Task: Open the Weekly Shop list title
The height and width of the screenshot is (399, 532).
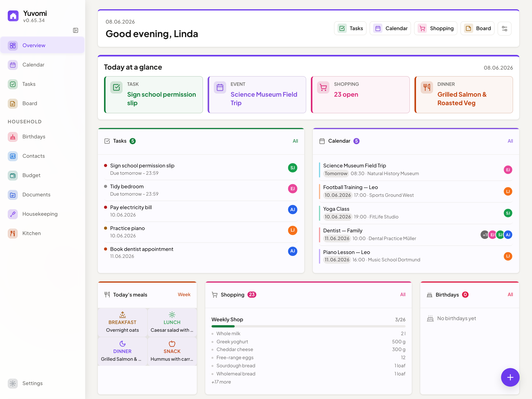Action: 227,320
